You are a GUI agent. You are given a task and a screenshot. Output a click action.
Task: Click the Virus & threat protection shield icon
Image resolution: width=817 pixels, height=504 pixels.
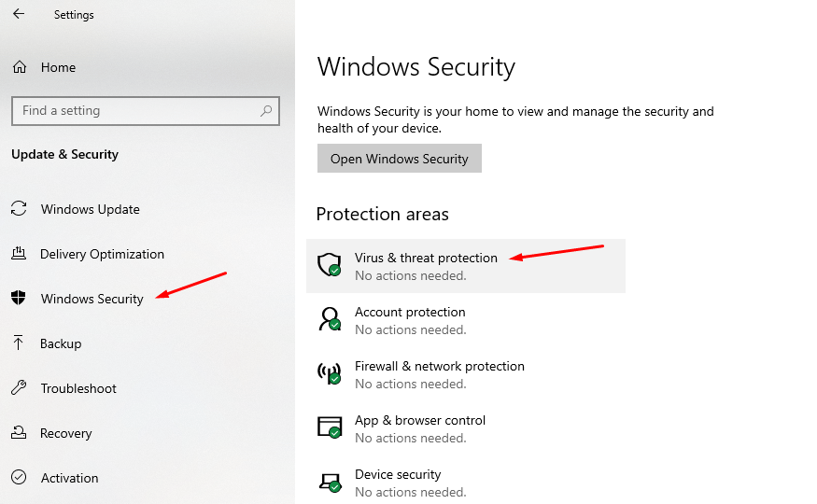330,264
